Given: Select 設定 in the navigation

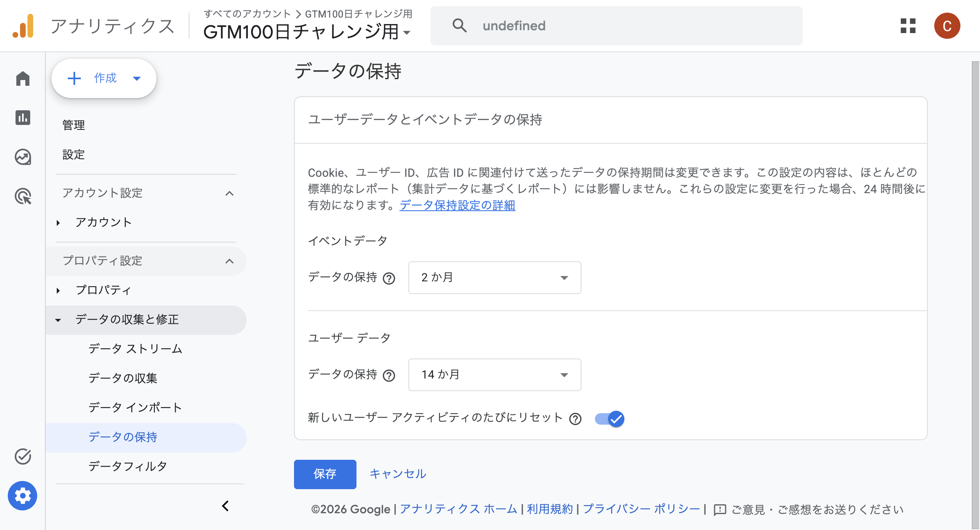Looking at the screenshot, I should click(x=73, y=154).
